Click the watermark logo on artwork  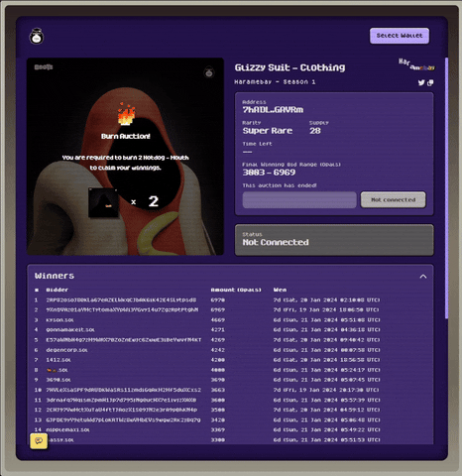209,72
